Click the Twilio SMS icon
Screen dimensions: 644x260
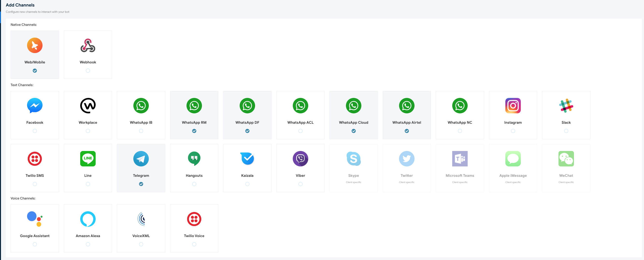[35, 158]
